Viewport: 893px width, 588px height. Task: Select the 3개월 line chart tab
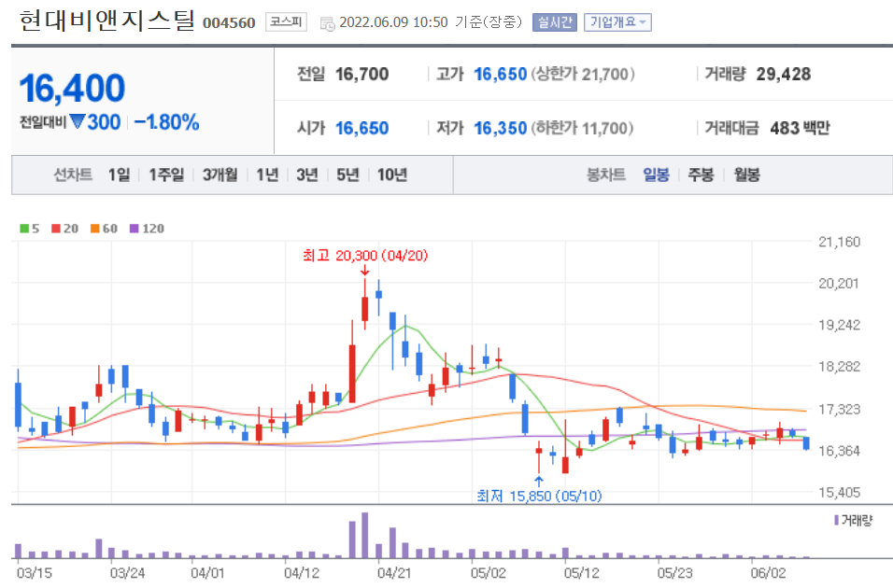click(220, 175)
